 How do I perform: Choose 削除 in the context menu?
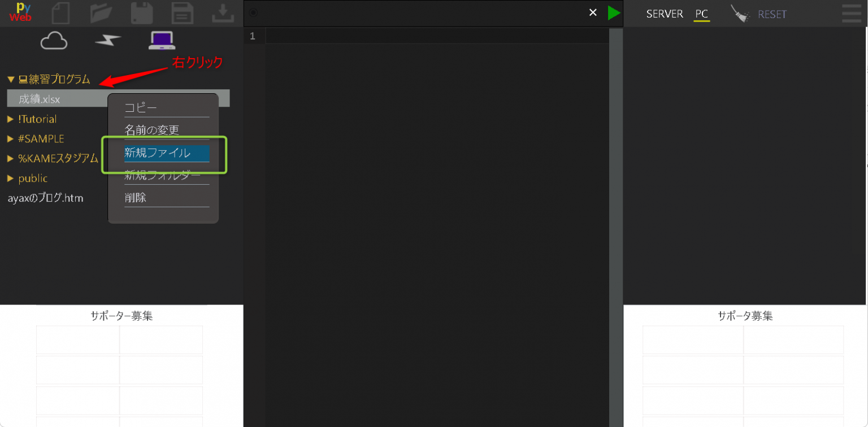click(167, 198)
